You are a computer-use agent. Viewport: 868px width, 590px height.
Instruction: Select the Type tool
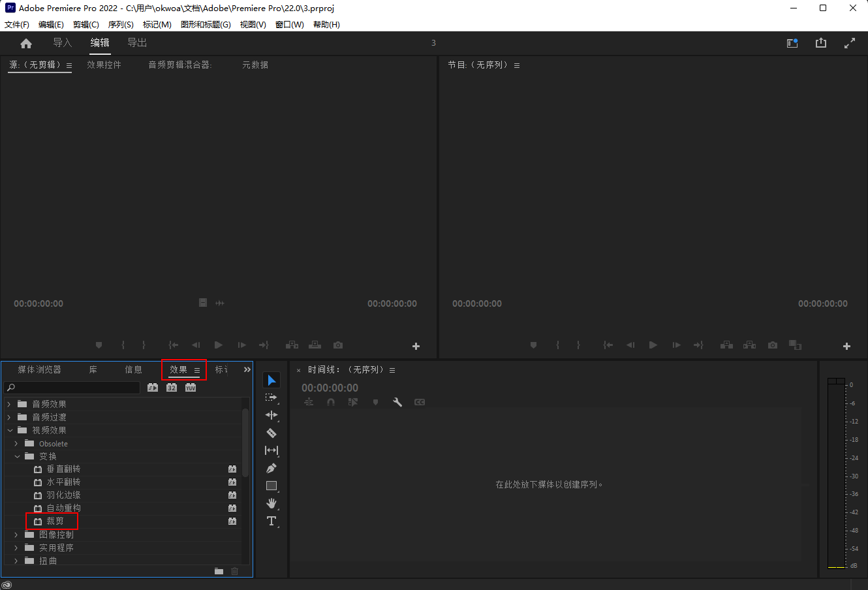271,521
